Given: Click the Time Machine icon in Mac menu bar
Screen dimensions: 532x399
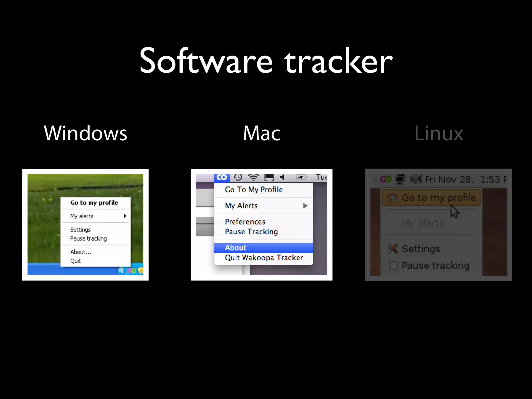Looking at the screenshot, I should click(x=238, y=177).
